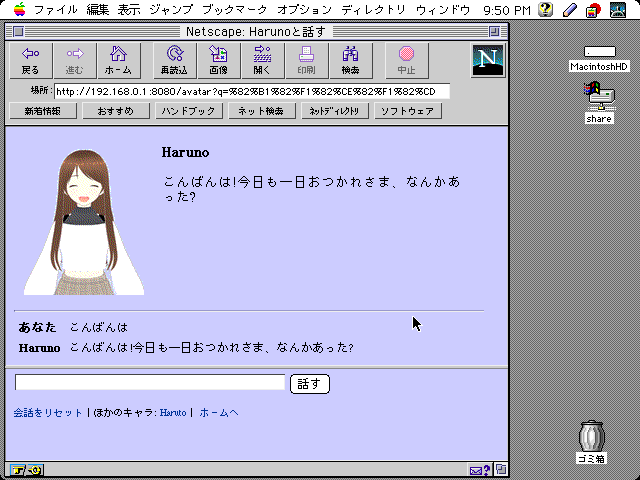Screen dimensions: 640x480
Task: Click the Haruno avatar image
Action: tap(84, 222)
